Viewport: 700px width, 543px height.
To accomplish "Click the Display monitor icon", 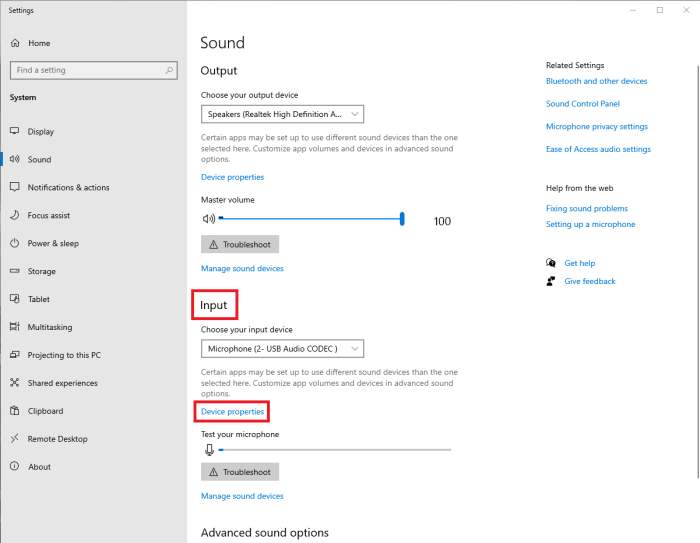I will pyautogui.click(x=15, y=131).
